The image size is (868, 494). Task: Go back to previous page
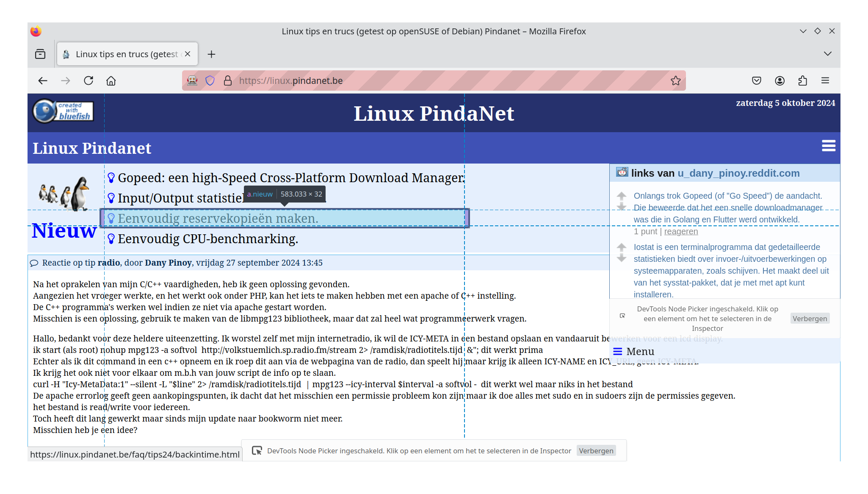point(43,80)
